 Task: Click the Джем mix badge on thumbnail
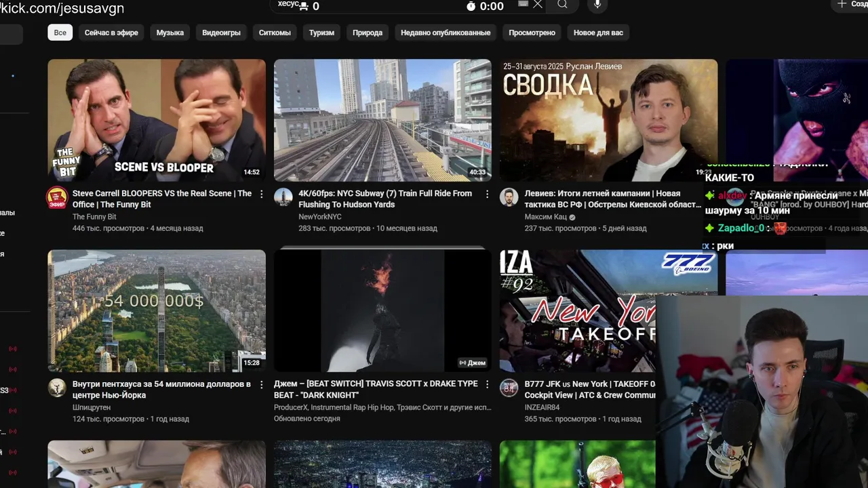[473, 363]
